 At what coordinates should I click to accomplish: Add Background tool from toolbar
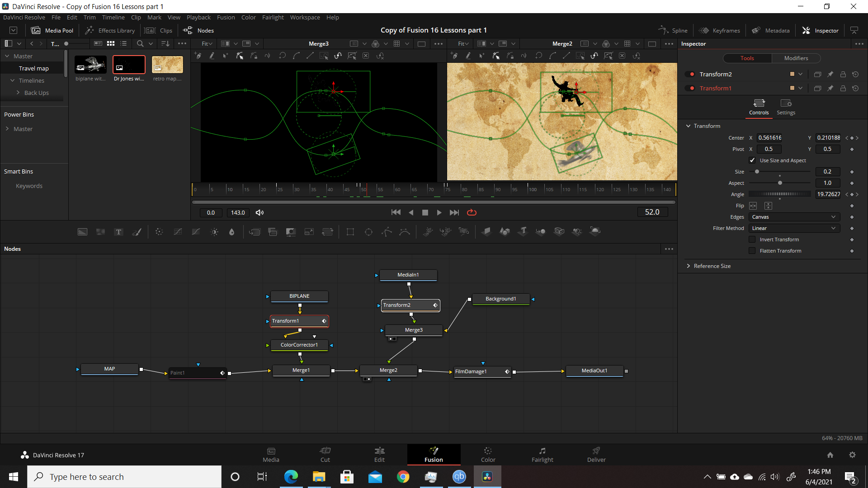tap(82, 232)
